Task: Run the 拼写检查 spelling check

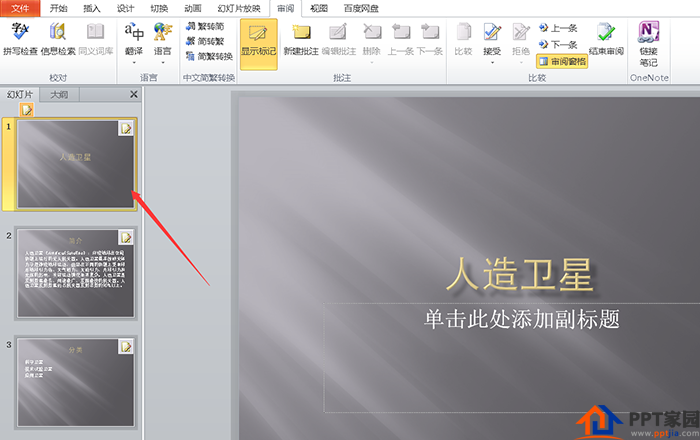Action: click(x=20, y=39)
